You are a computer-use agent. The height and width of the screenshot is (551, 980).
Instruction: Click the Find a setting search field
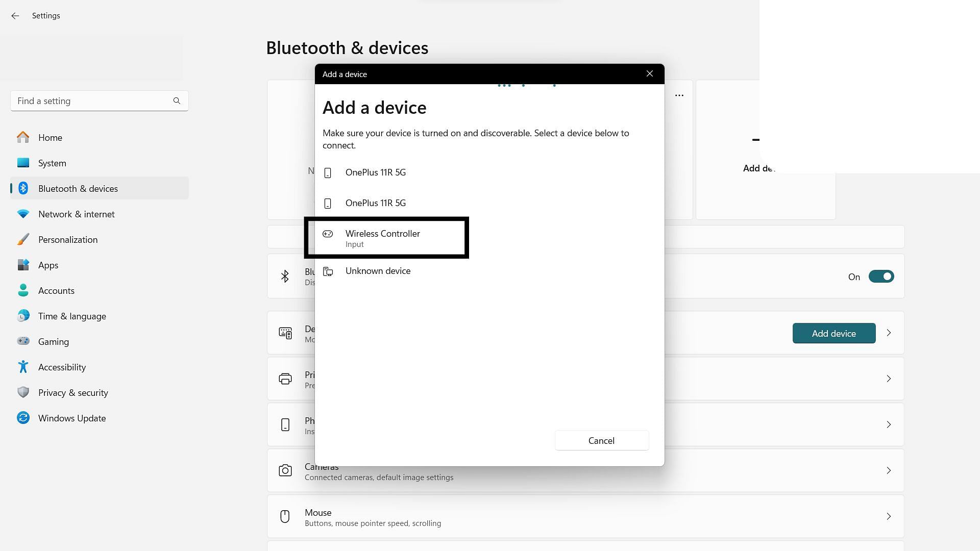pyautogui.click(x=100, y=101)
